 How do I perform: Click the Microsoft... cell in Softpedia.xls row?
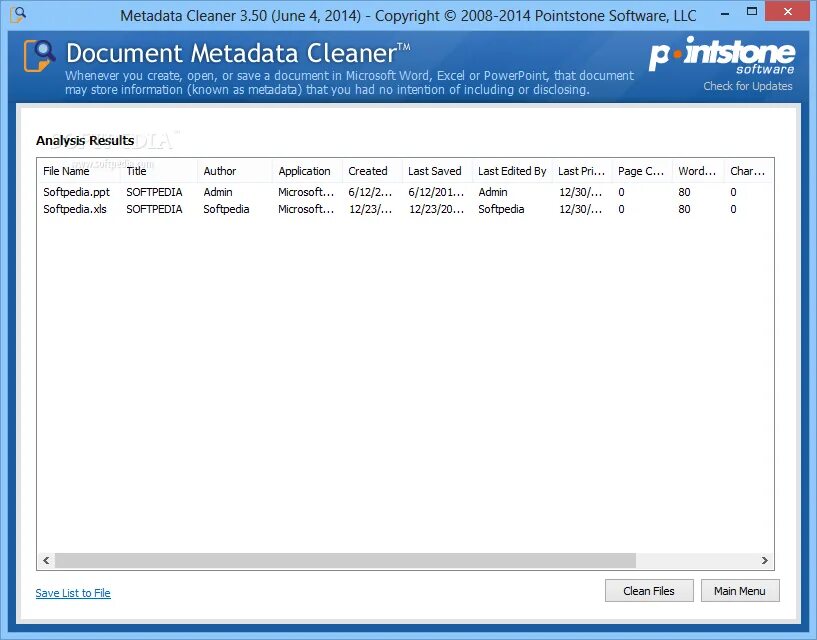click(x=306, y=209)
